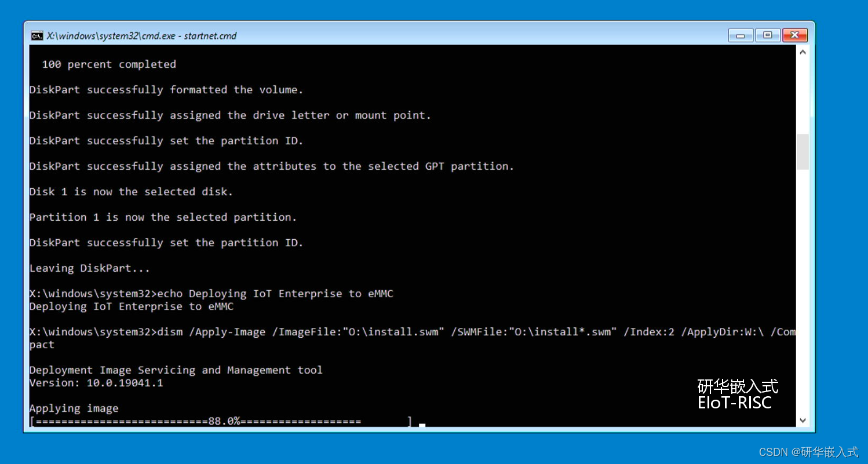868x464 pixels.
Task: Click the window title 'X:\windows\system32\cmd.exe - startnet.cmd'
Action: pos(142,35)
